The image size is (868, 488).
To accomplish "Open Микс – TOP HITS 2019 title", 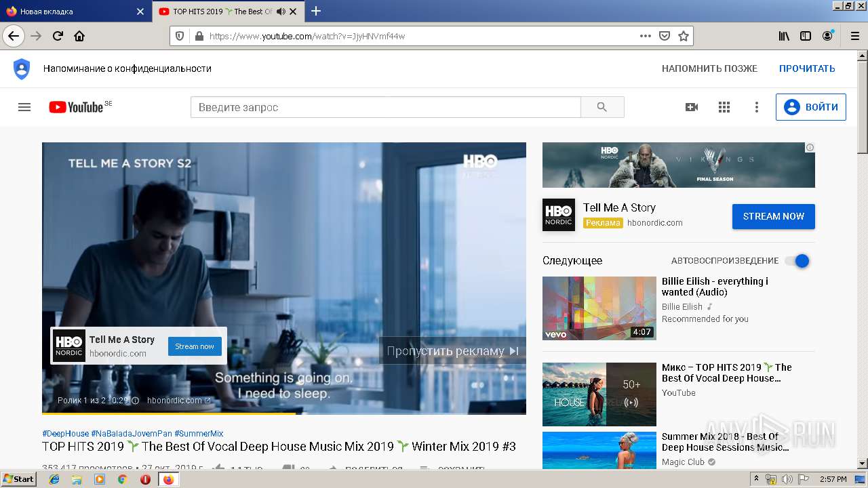I will click(727, 373).
